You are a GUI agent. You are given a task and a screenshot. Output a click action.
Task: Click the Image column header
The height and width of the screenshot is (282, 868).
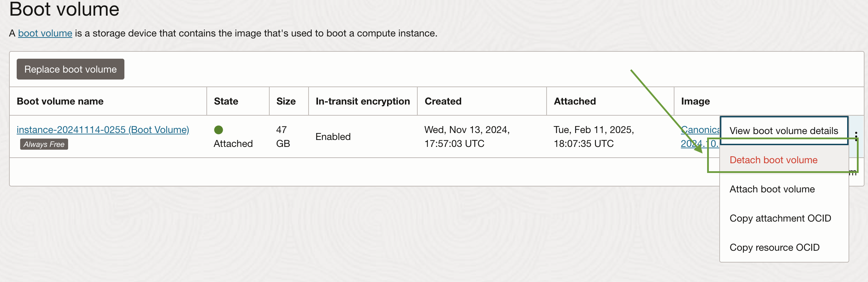(x=695, y=101)
